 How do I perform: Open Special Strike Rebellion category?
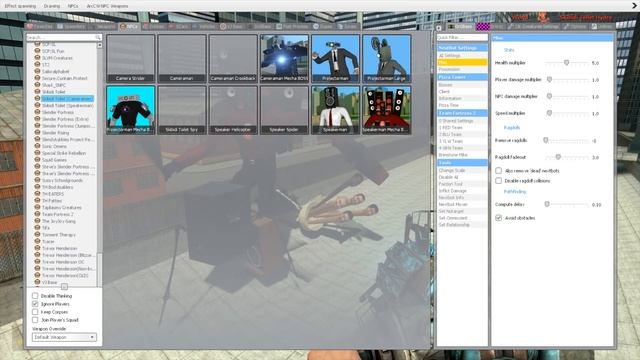pyautogui.click(x=64, y=153)
